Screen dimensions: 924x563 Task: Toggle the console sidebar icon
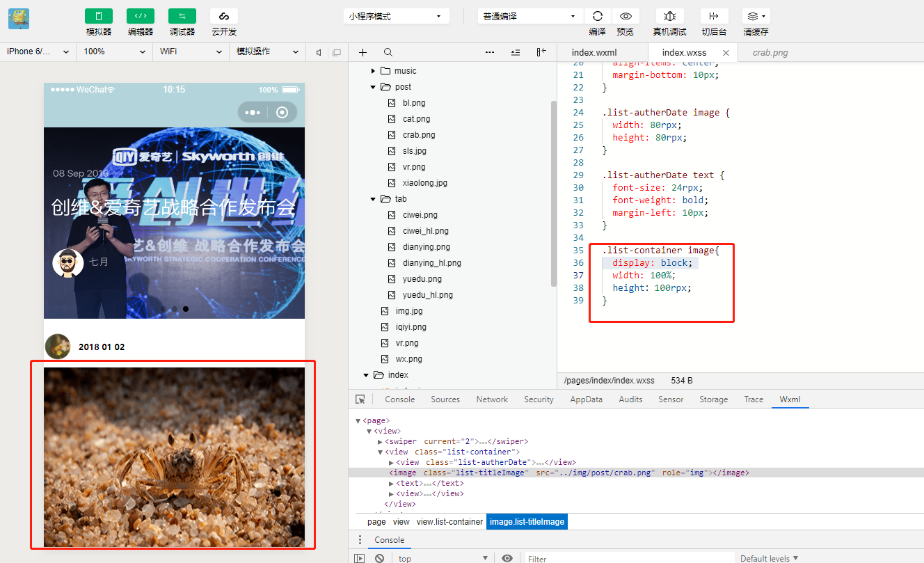[x=360, y=558]
